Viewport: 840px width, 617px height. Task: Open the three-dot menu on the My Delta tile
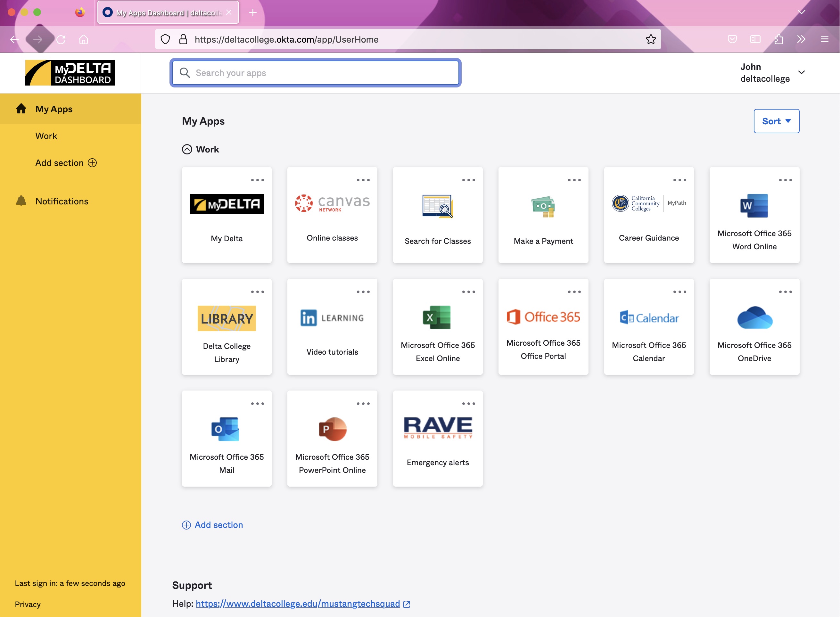(x=257, y=180)
